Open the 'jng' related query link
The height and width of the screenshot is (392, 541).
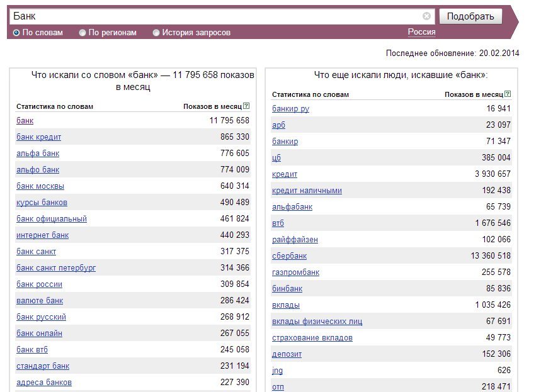pos(277,371)
